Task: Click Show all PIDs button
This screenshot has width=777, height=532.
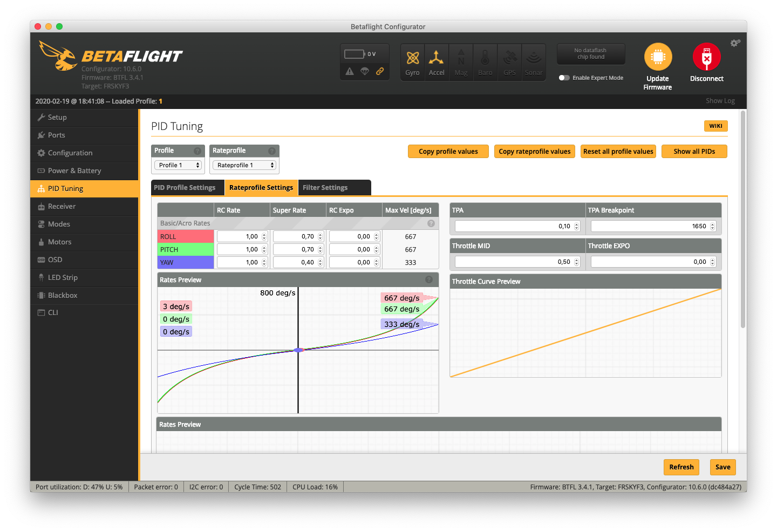Action: [x=694, y=152]
